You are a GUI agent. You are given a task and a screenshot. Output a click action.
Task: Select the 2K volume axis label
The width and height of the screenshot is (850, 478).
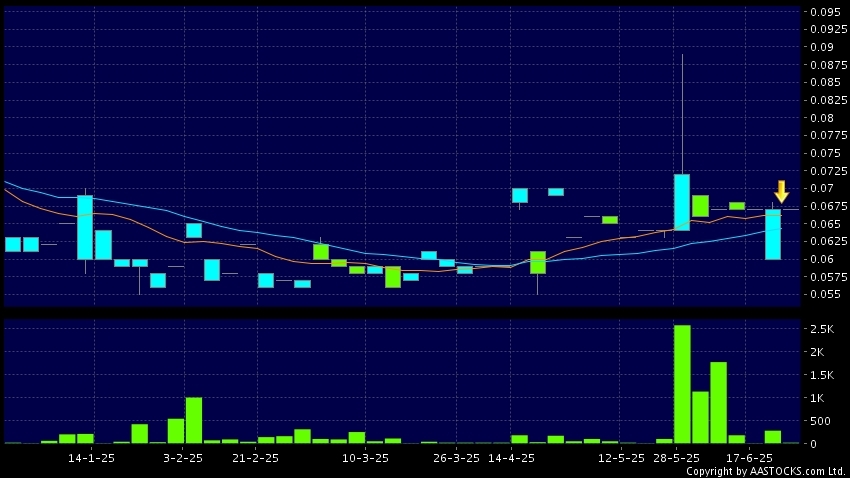point(817,352)
